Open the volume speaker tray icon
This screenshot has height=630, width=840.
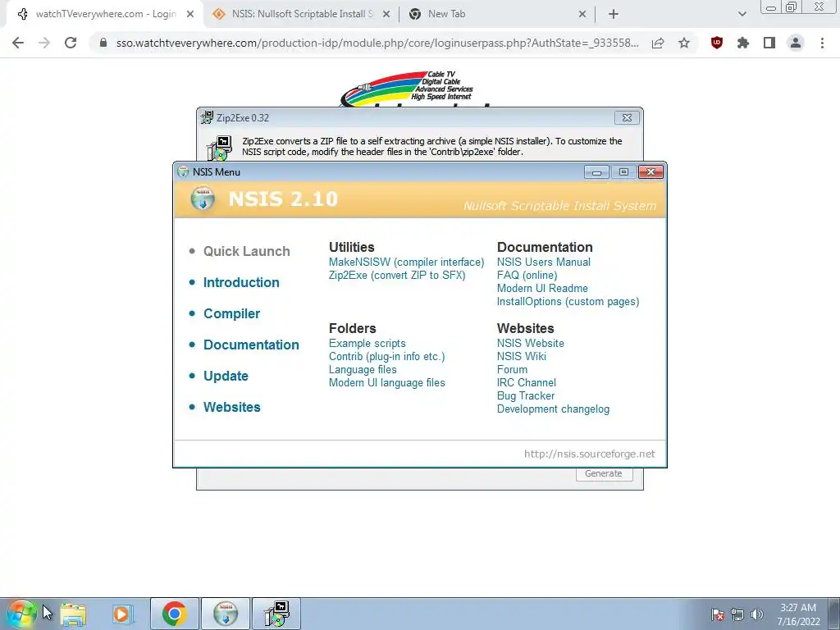(757, 614)
